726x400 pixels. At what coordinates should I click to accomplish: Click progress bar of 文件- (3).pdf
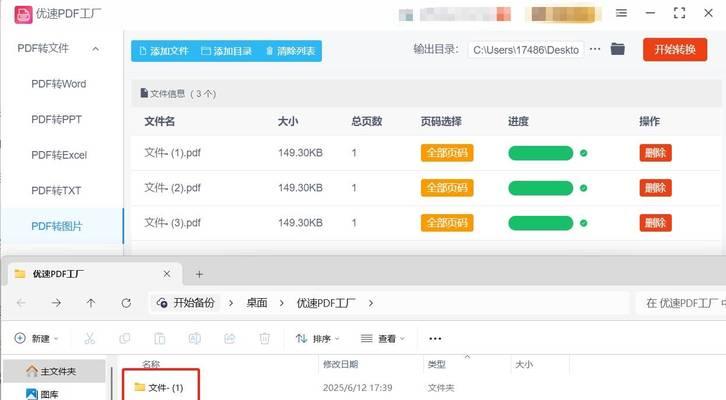pyautogui.click(x=540, y=223)
